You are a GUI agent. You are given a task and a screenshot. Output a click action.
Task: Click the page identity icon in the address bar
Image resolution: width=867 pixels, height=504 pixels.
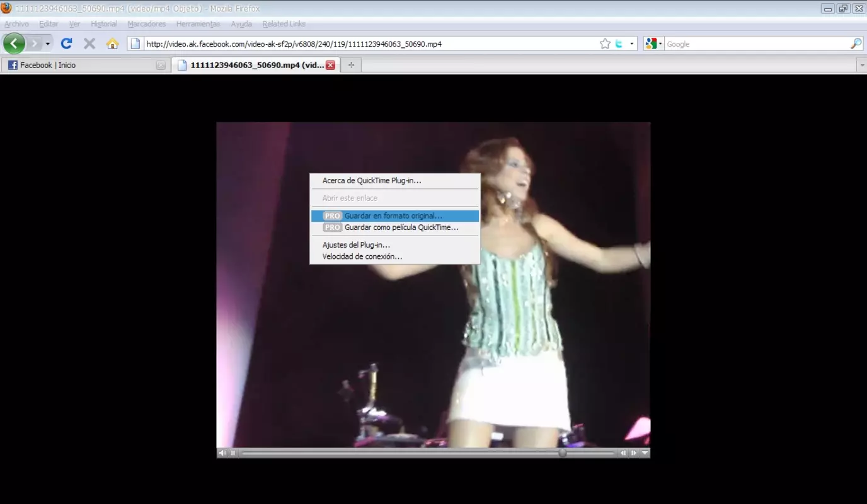click(135, 43)
